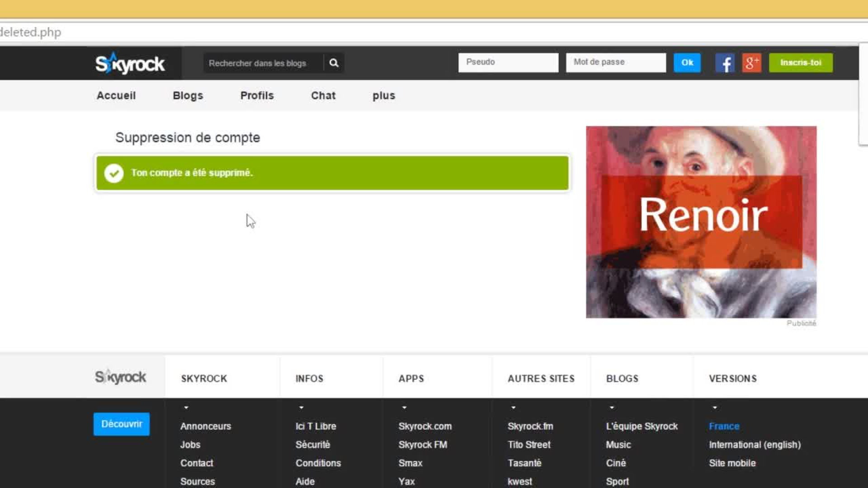Click the green checkmark success icon
The width and height of the screenshot is (868, 488).
[114, 173]
